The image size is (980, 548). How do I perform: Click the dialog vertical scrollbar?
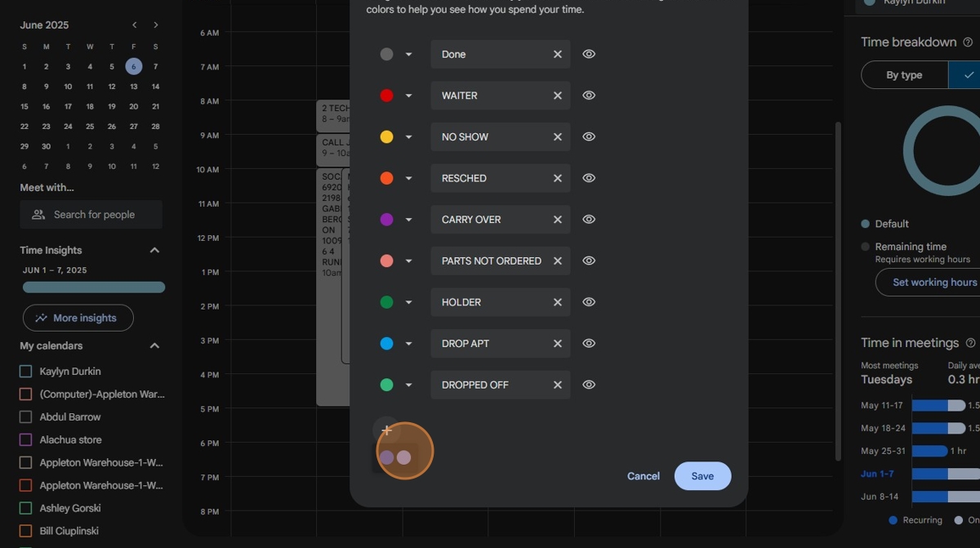[837, 290]
